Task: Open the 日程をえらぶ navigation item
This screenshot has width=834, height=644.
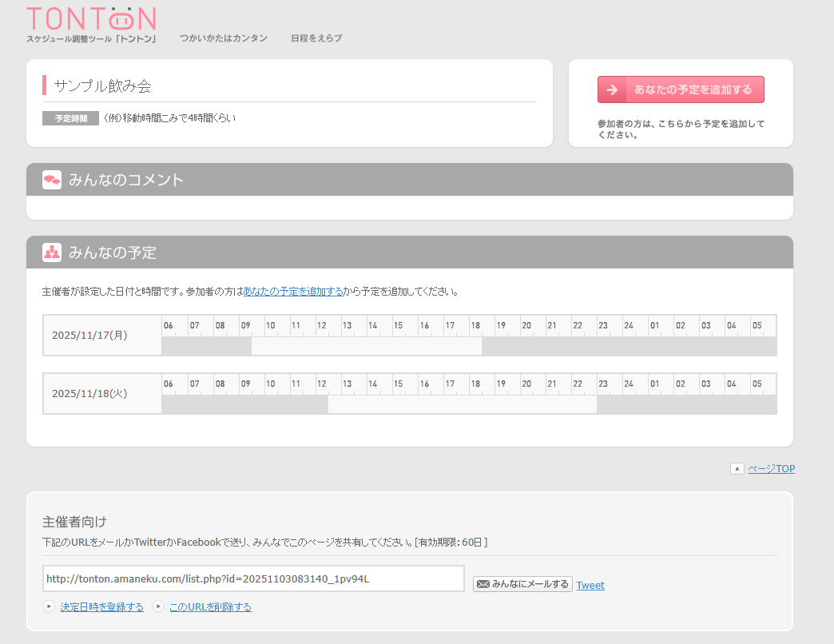Action: 316,38
